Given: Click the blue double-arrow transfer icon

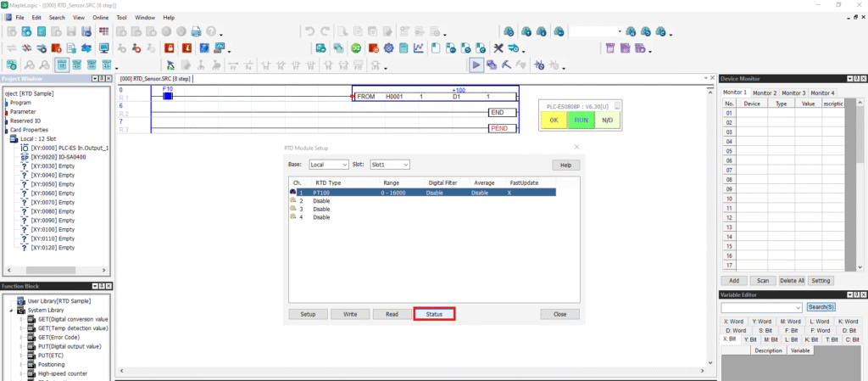Looking at the screenshot, I should 86,48.
